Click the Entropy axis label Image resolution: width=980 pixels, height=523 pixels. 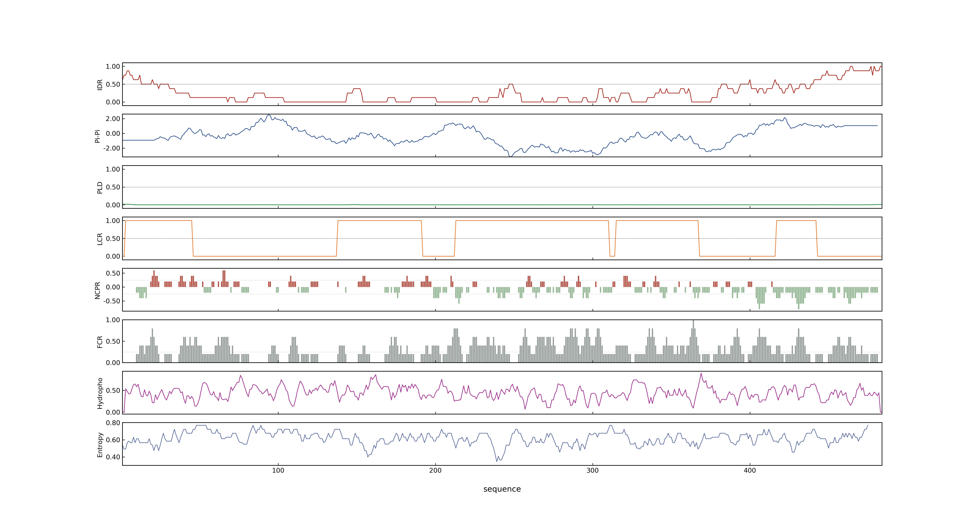point(100,444)
